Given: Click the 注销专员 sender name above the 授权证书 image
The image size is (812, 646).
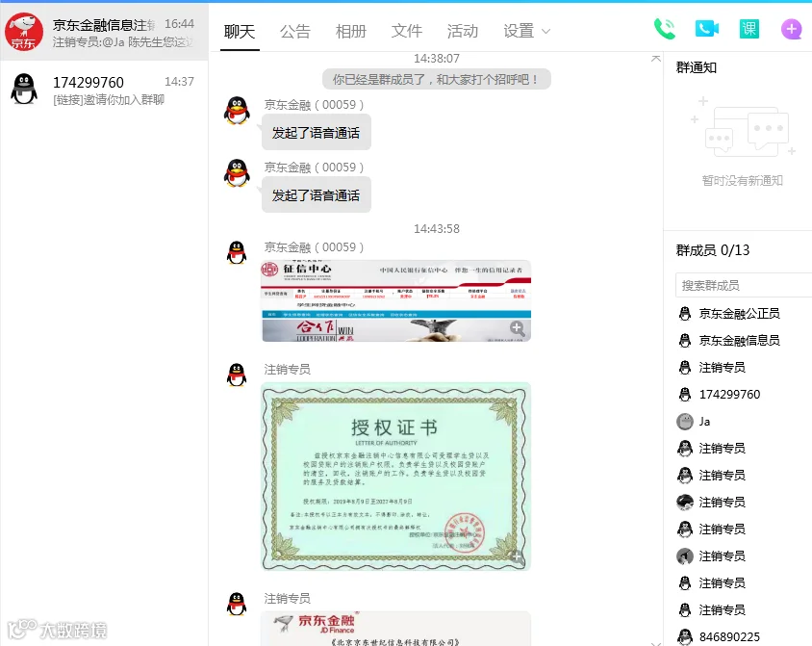Looking at the screenshot, I should coord(288,370).
